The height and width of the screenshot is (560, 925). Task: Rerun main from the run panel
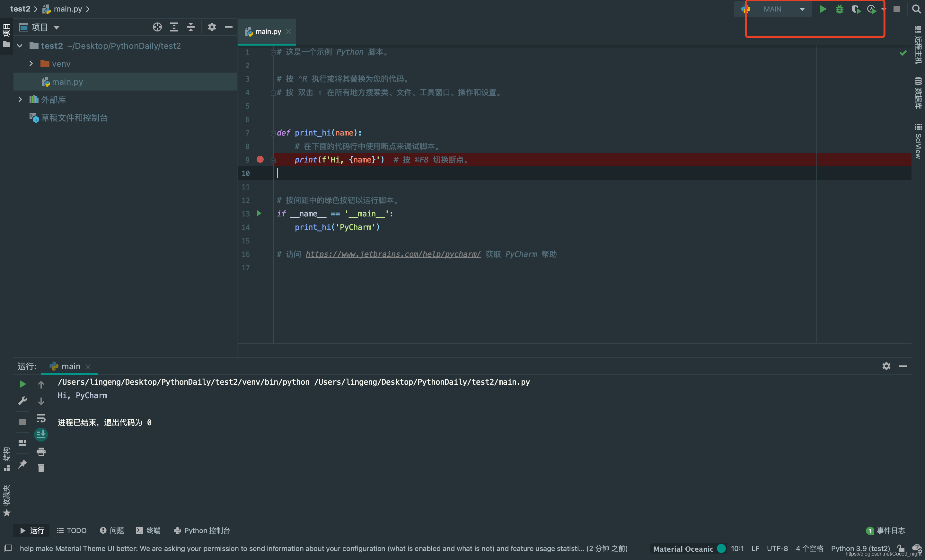[x=22, y=384]
